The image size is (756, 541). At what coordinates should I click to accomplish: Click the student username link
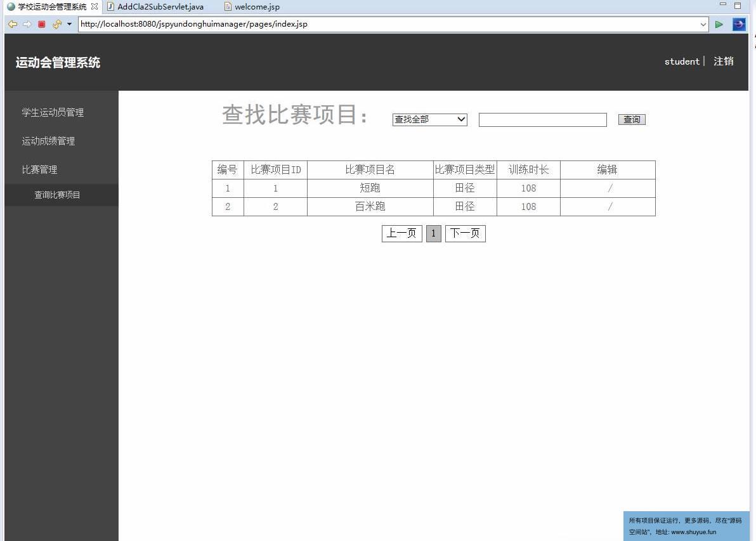(x=682, y=62)
